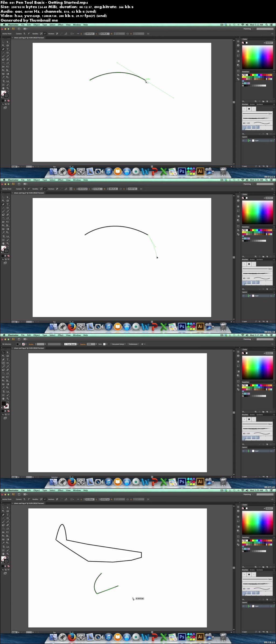The width and height of the screenshot is (276, 644).
Task: Select the Line Segment tool in the 5:14 AM frame
Action: [x=3, y=208]
